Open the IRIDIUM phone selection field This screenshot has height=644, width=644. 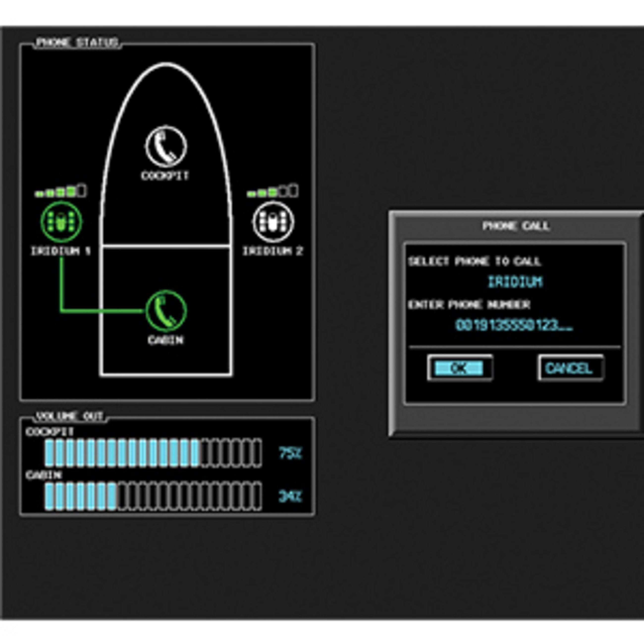(x=515, y=282)
